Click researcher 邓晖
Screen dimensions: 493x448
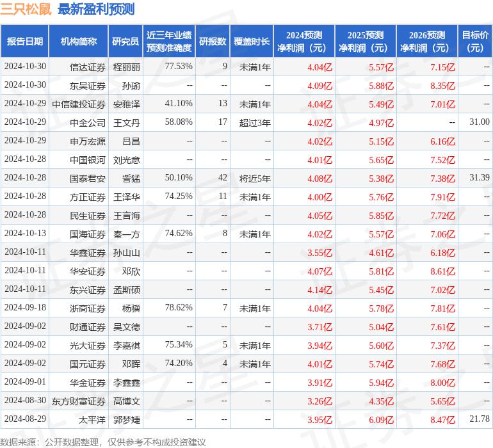[131, 364]
